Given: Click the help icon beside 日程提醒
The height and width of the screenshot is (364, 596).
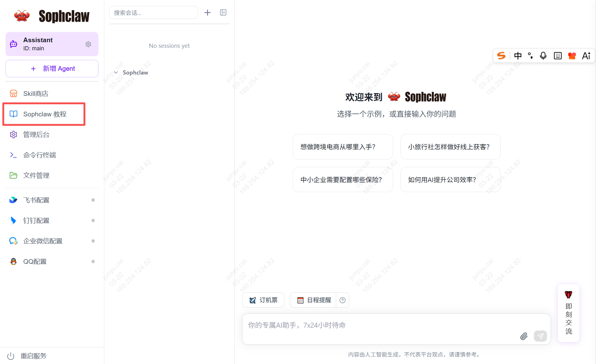Looking at the screenshot, I should pyautogui.click(x=342, y=300).
